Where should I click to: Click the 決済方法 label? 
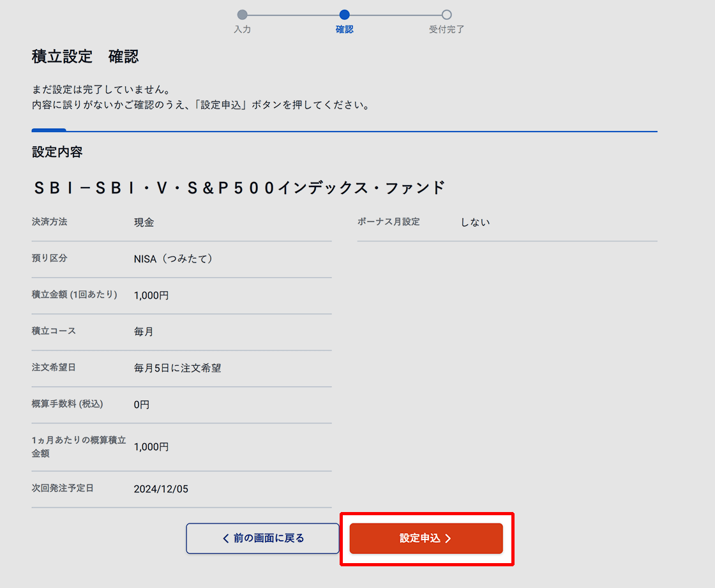[x=49, y=222]
